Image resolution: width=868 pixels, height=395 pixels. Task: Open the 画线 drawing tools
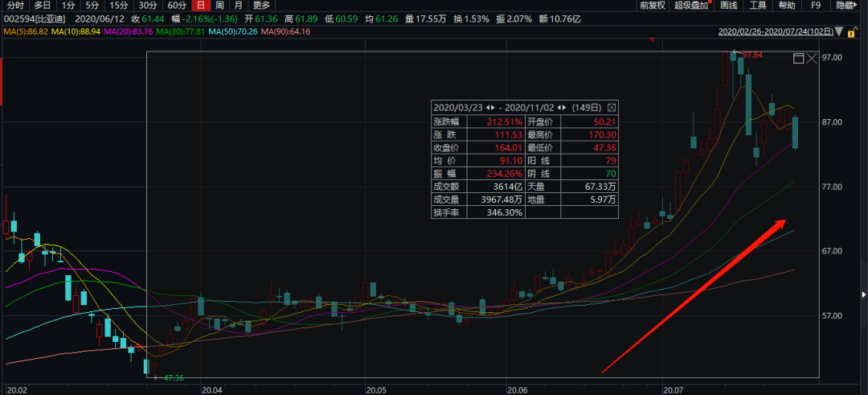(728, 6)
